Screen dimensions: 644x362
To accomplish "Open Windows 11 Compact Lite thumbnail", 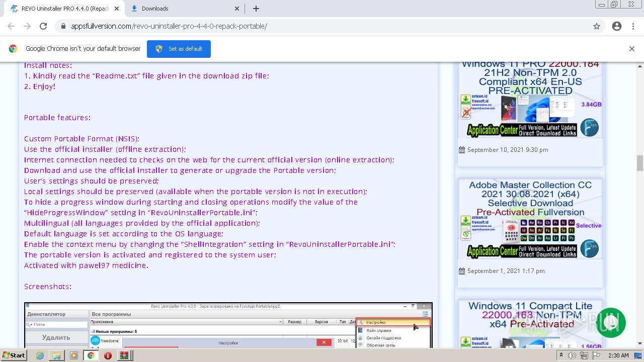I will click(530, 324).
